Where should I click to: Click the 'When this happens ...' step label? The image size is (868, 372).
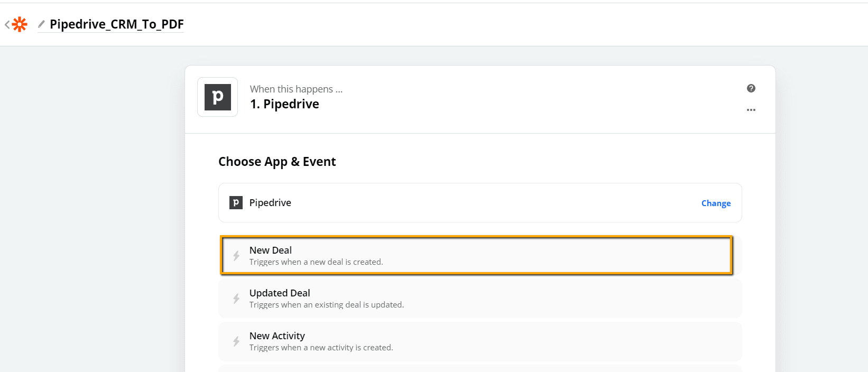point(296,89)
